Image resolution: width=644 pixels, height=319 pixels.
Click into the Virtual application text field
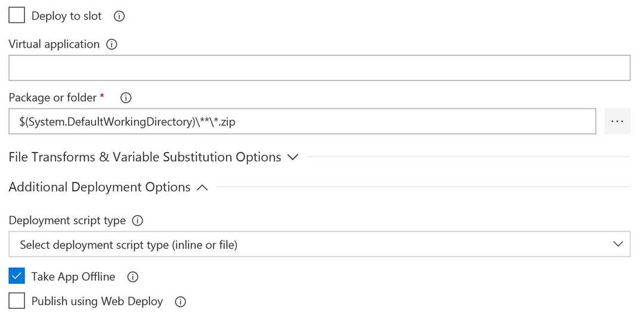coord(319,68)
